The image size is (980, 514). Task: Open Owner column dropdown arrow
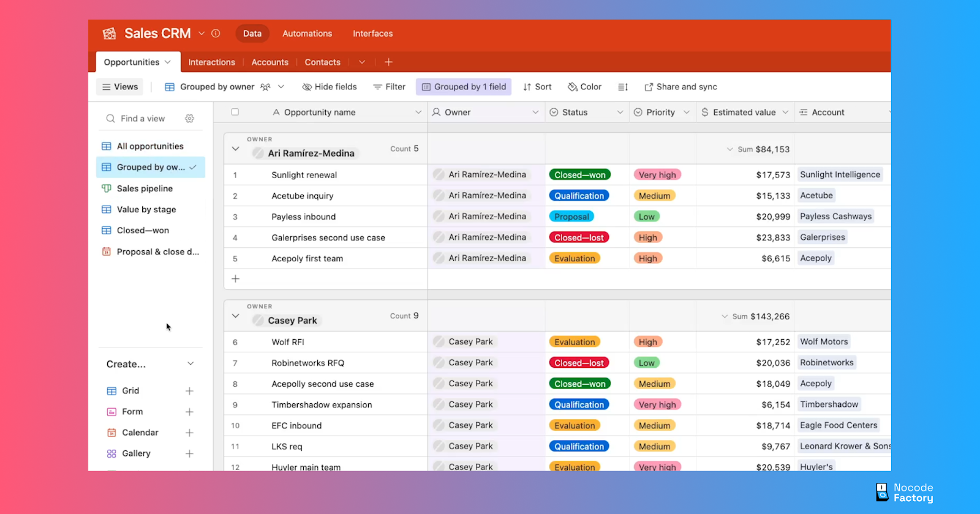point(535,113)
